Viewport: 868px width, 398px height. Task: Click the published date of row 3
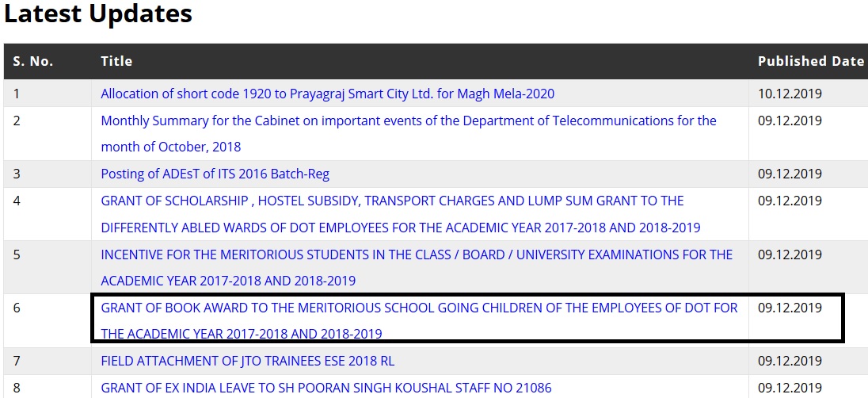tap(790, 174)
